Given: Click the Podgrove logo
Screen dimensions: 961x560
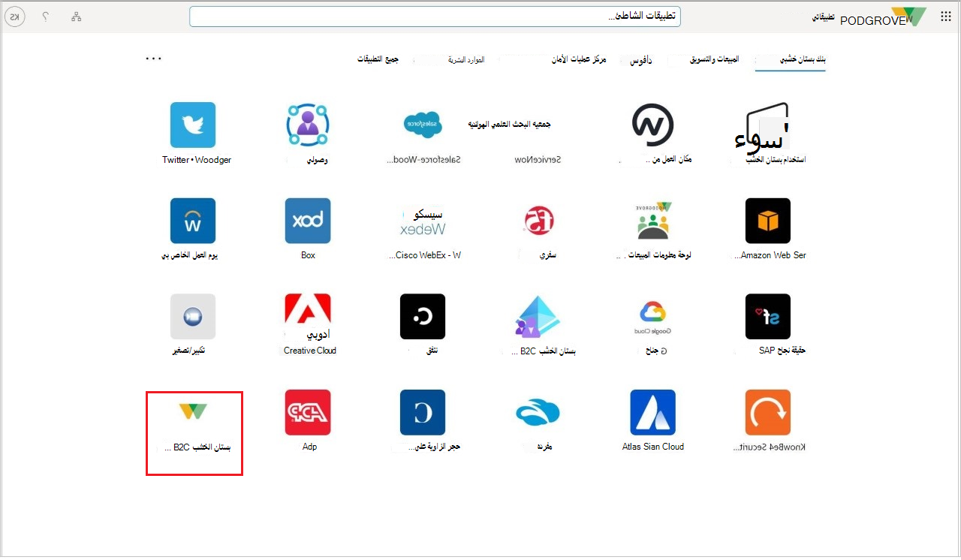Looking at the screenshot, I should tap(883, 17).
